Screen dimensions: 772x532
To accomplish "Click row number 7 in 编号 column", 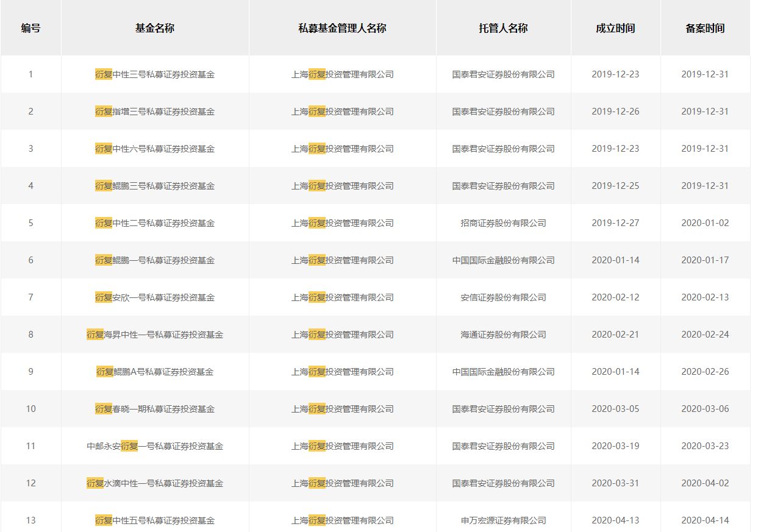I will (x=30, y=297).
